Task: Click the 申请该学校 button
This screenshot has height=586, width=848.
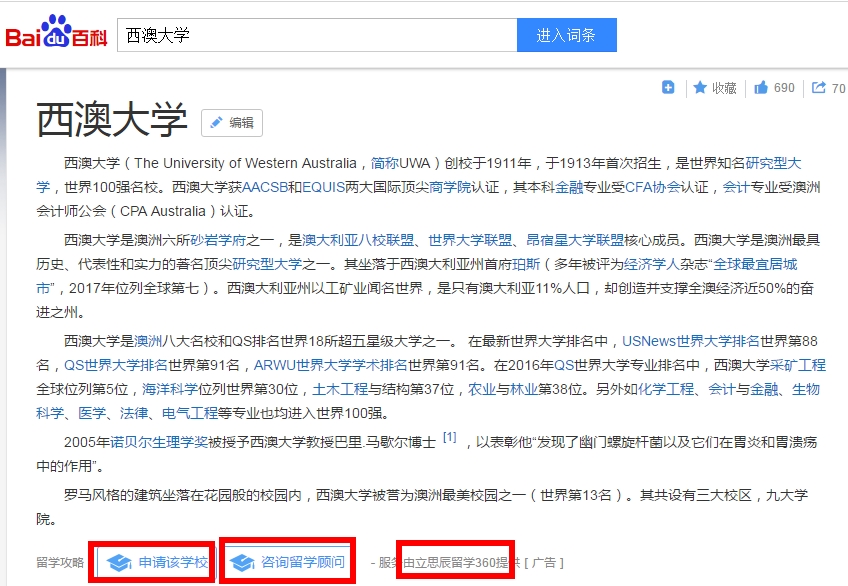Action: point(157,563)
